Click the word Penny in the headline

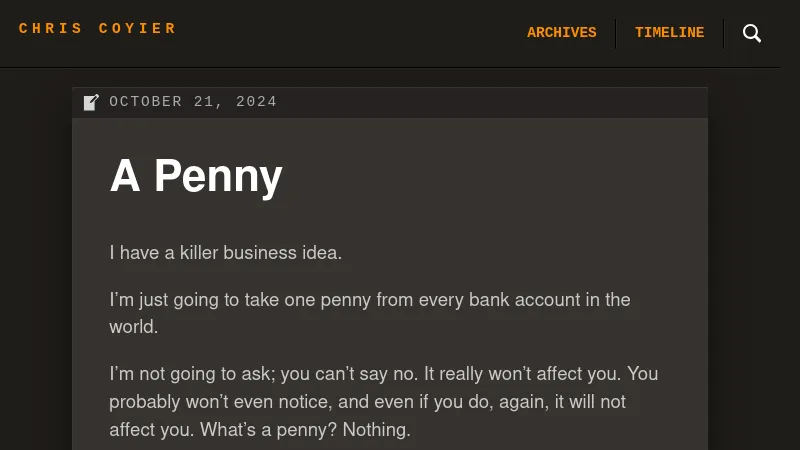[218, 176]
